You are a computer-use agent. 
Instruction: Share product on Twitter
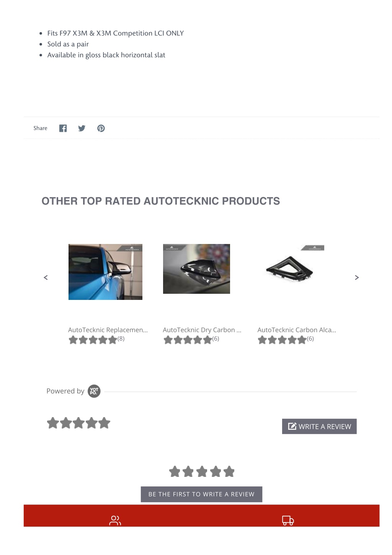click(82, 128)
